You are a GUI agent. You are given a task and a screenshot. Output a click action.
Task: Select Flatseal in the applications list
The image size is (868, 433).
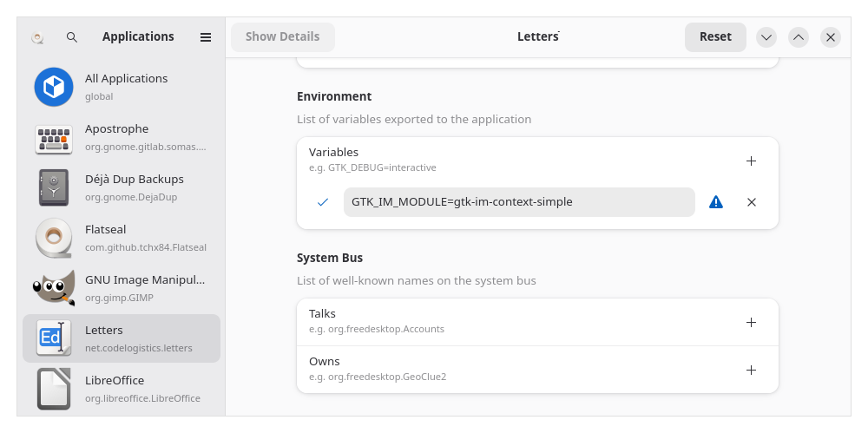coord(122,238)
